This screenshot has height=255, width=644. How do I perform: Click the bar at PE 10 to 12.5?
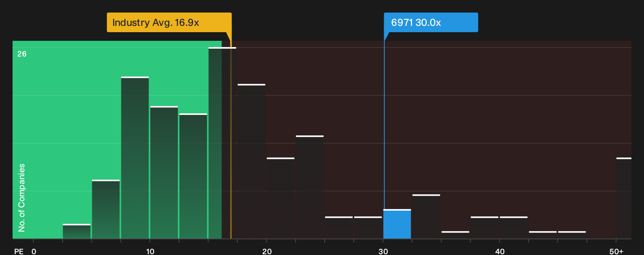point(164,172)
